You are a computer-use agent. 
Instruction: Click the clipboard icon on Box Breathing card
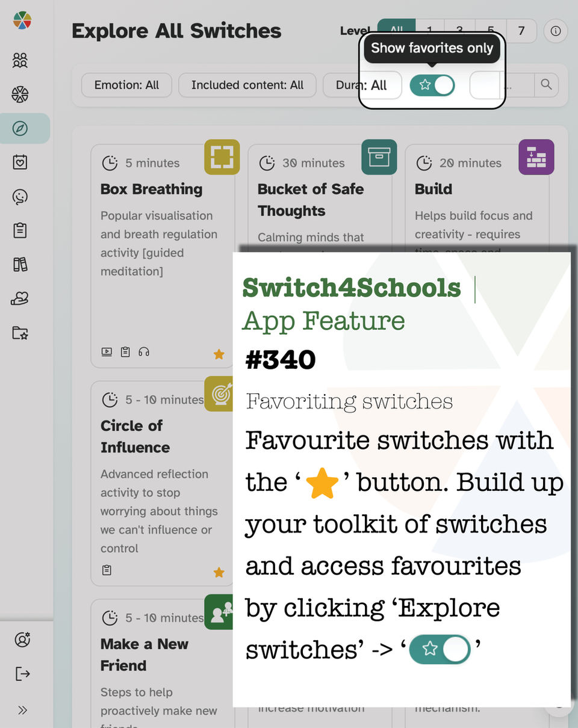[x=125, y=352]
